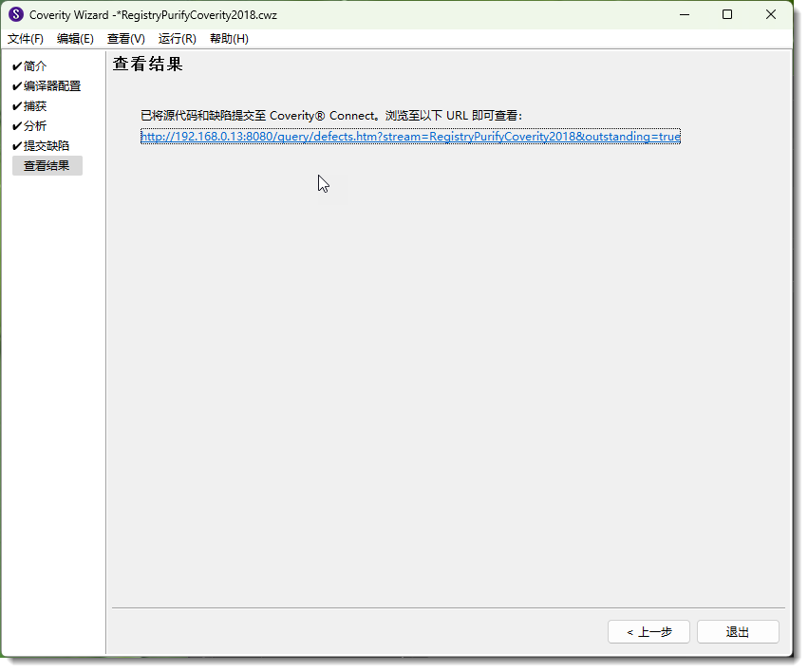Screen dimensions: 808x672
Task: Open the 查看(V) menu
Action: coord(125,39)
